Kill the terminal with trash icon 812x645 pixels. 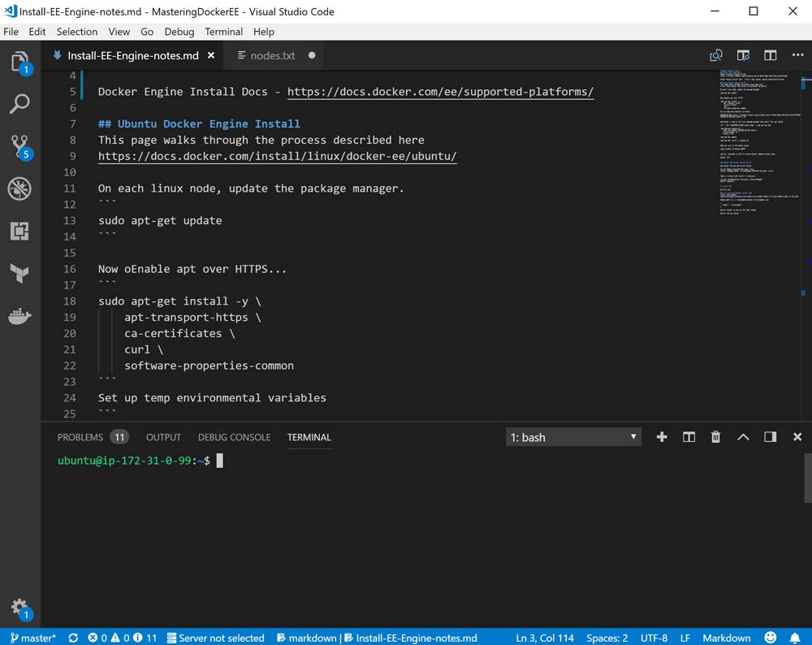(715, 437)
